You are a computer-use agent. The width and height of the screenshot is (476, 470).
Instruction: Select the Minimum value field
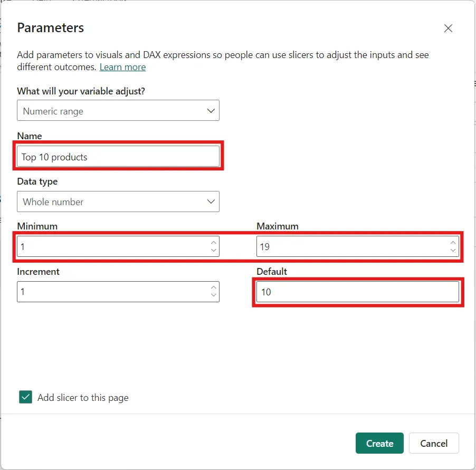(x=106, y=246)
